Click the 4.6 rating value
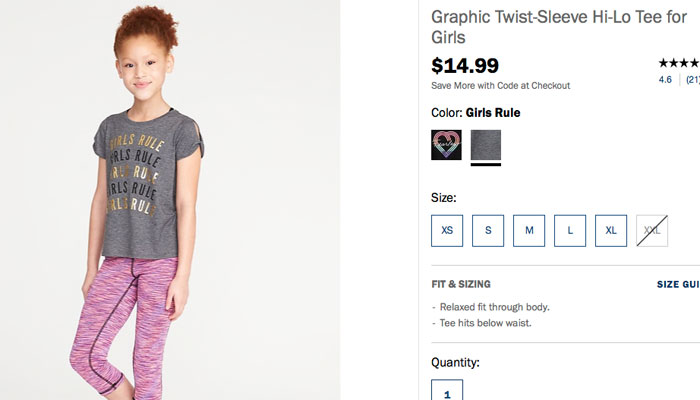The image size is (700, 400). click(665, 80)
